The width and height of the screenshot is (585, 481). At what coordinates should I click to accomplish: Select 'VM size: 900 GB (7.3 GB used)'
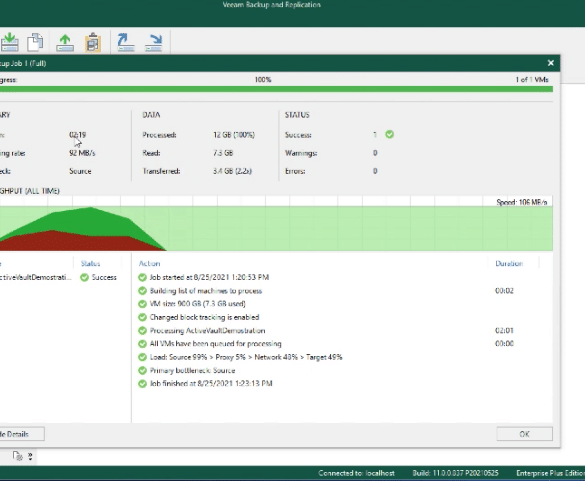198,304
